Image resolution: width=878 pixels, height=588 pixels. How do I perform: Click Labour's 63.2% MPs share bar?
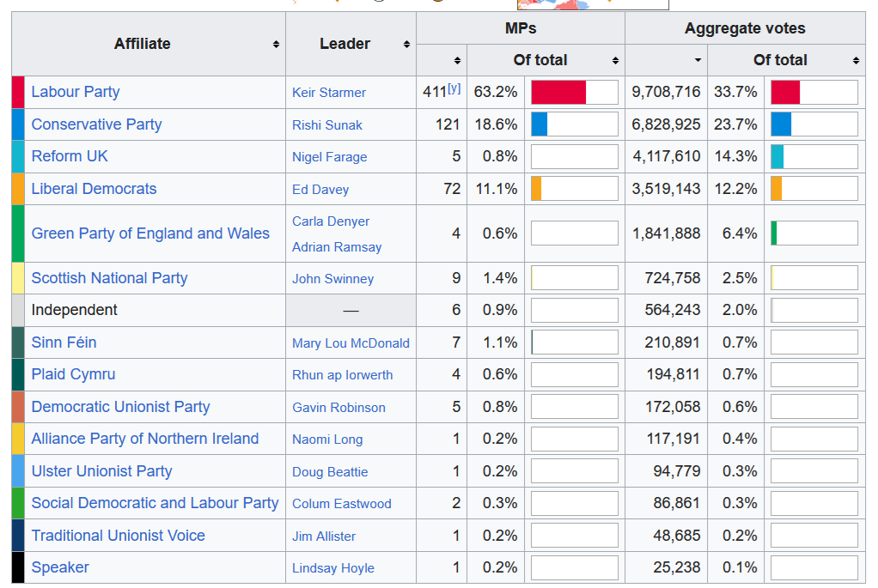point(575,93)
